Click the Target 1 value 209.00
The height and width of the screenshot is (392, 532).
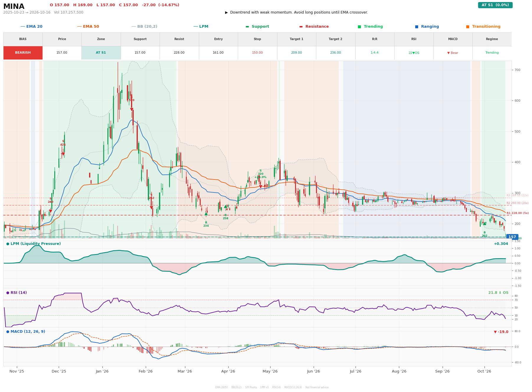(296, 53)
